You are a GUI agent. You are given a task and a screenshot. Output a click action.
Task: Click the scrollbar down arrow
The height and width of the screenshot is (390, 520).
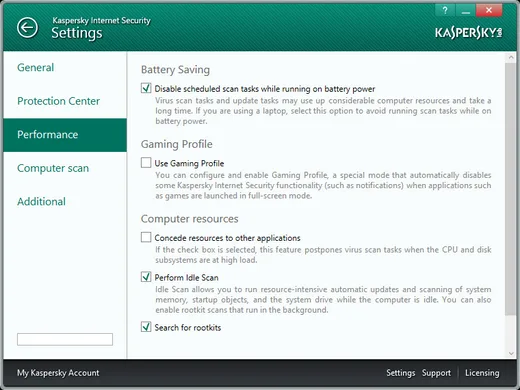tap(511, 353)
